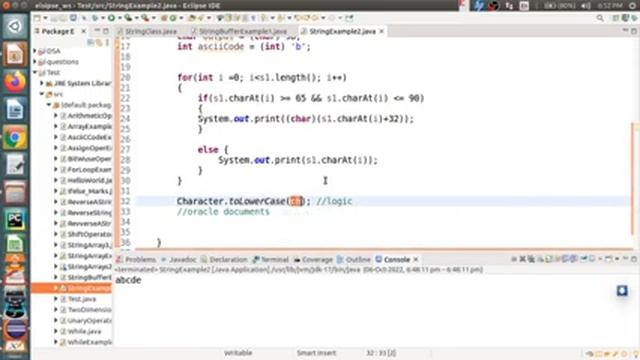Viewport: 640px width, 360px height.
Task: Click line number 24 in the editor gutter
Action: click(x=125, y=119)
